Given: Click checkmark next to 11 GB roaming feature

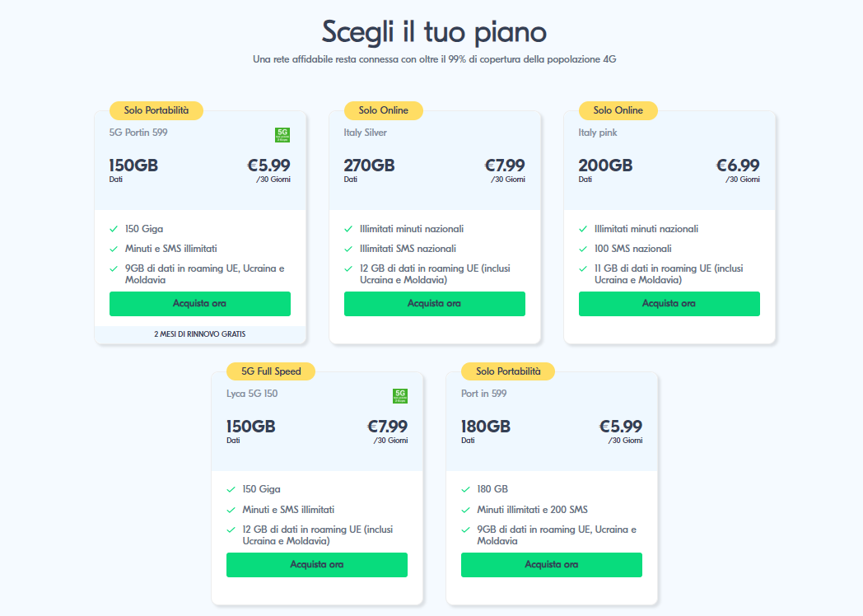Looking at the screenshot, I should [583, 268].
